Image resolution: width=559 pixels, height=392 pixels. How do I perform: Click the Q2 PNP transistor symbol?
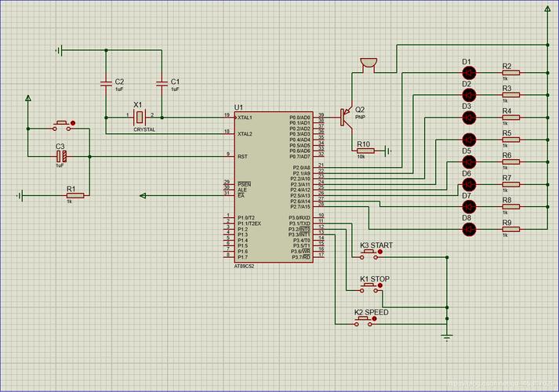coord(343,117)
